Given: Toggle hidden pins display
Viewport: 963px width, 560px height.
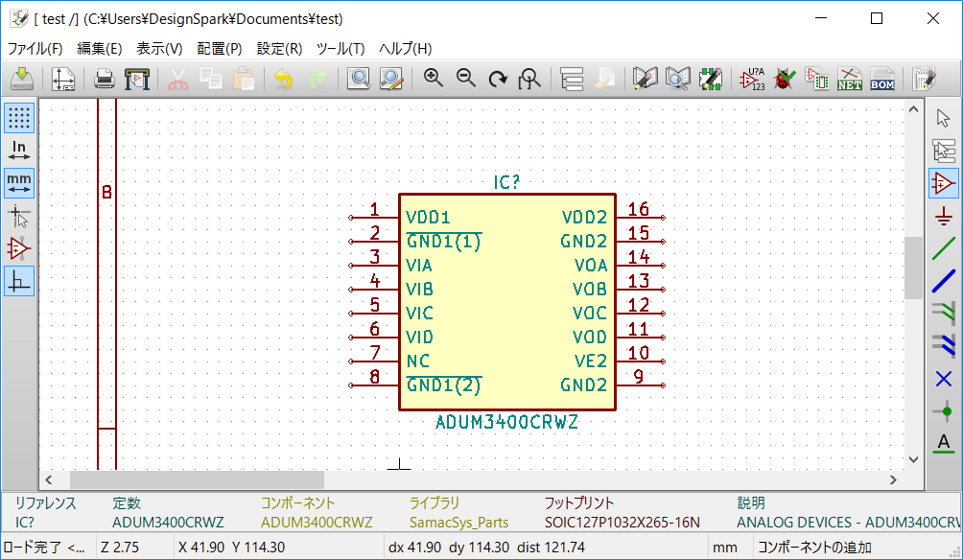Looking at the screenshot, I should pyautogui.click(x=19, y=248).
